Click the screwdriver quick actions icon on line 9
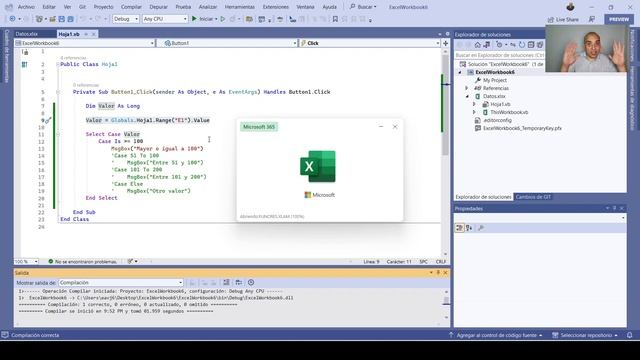The image size is (640, 360). [x=48, y=120]
